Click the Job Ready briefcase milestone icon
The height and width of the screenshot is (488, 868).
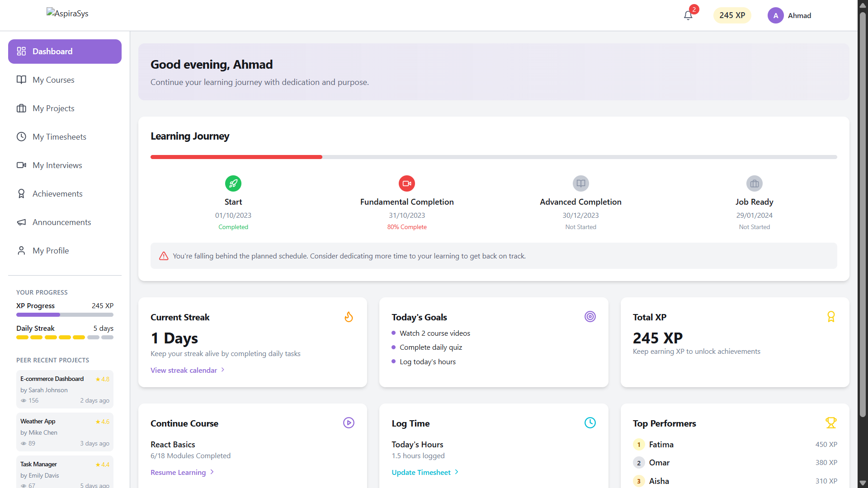pos(754,183)
